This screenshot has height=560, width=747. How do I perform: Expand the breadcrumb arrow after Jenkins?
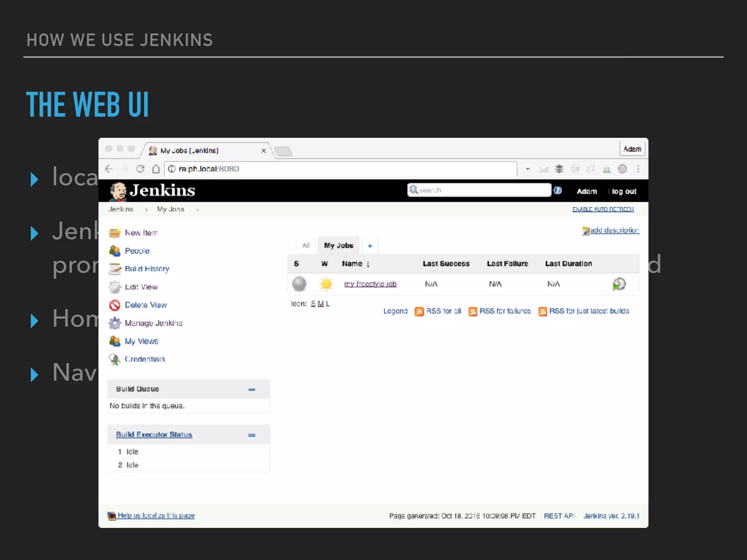(x=147, y=210)
